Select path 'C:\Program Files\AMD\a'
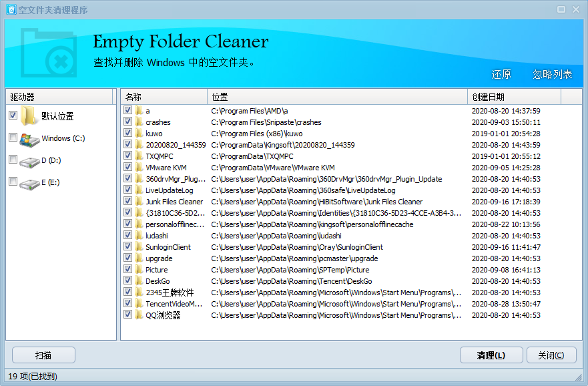Image resolution: width=588 pixels, height=386 pixels. click(x=250, y=111)
